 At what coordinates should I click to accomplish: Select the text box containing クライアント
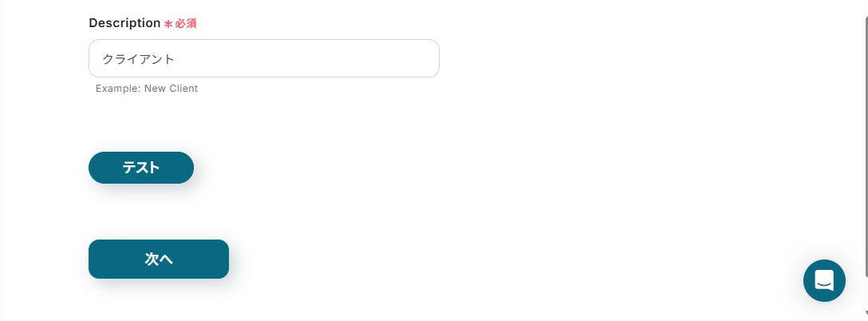[264, 58]
